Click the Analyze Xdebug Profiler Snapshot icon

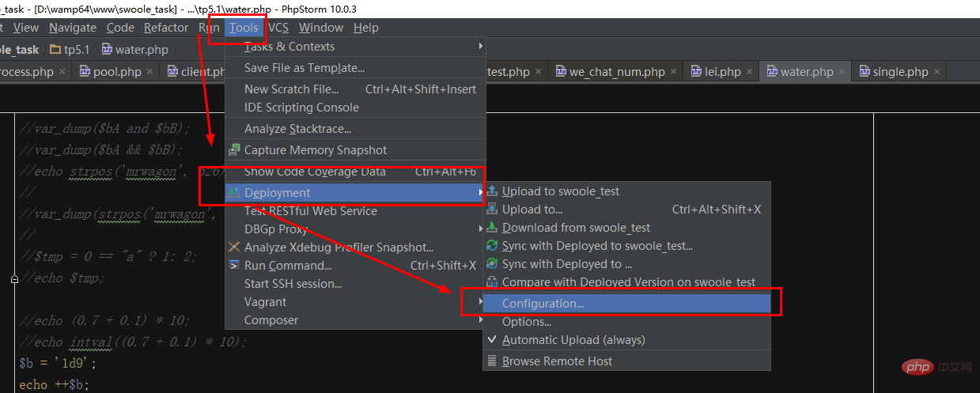pos(234,248)
